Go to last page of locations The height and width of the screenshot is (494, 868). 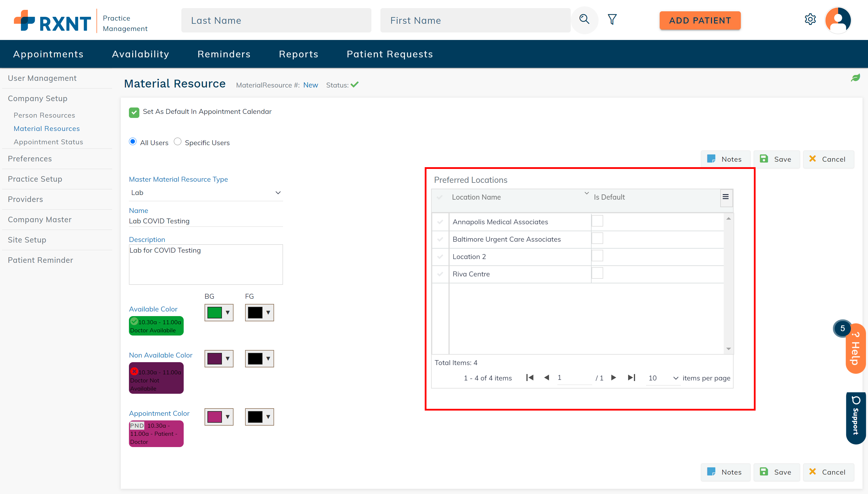click(x=631, y=378)
